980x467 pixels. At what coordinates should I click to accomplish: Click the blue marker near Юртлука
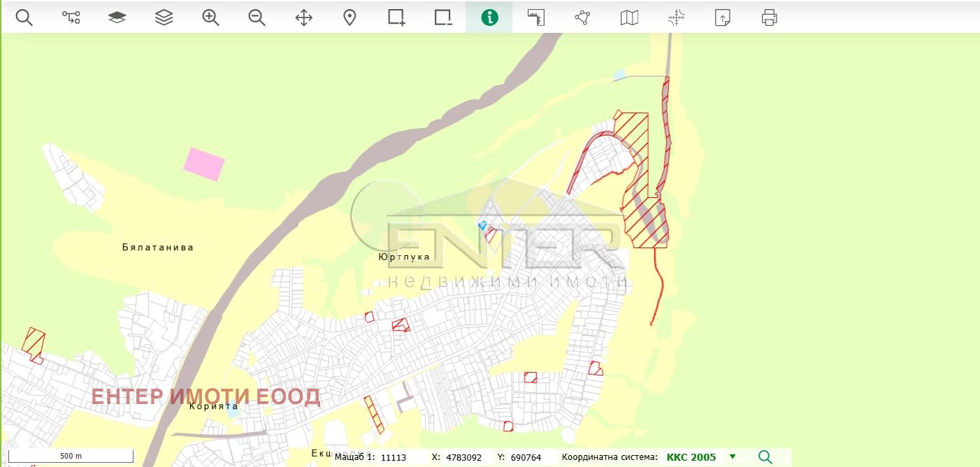[482, 225]
